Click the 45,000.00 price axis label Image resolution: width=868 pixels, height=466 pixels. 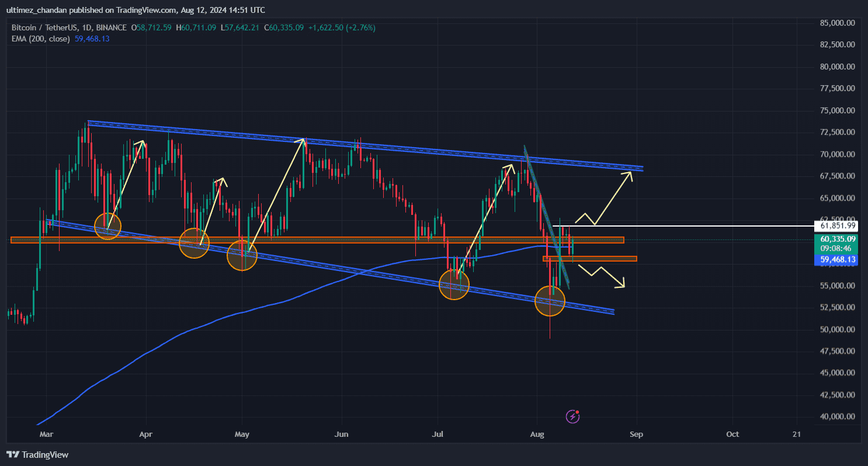coord(838,373)
